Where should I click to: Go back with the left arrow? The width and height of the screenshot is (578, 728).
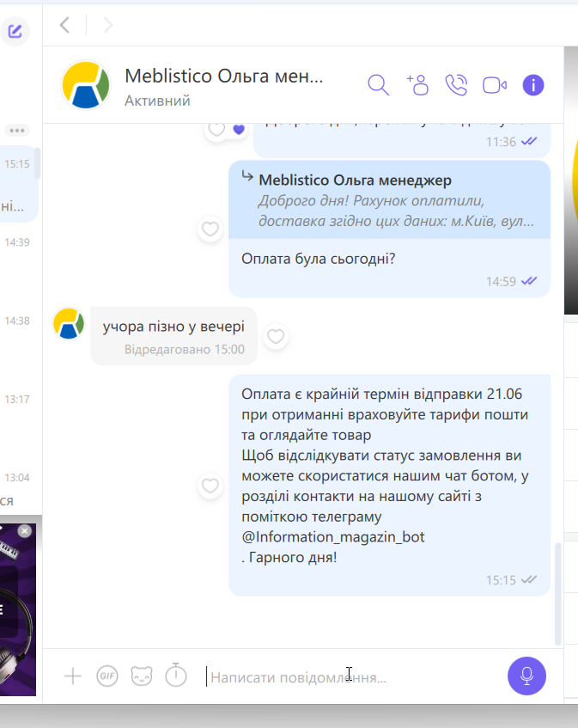65,25
